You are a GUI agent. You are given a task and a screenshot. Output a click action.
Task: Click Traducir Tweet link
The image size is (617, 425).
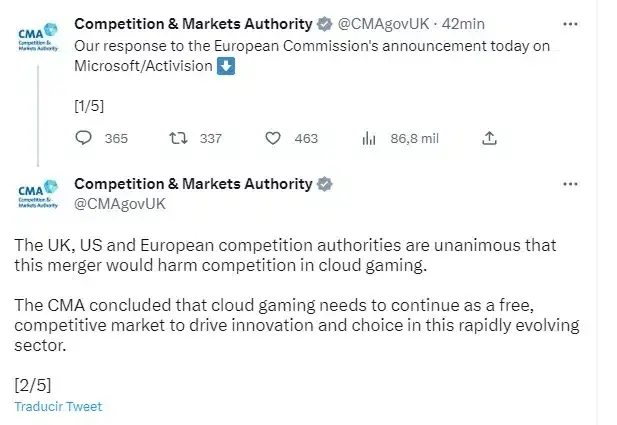tap(58, 406)
